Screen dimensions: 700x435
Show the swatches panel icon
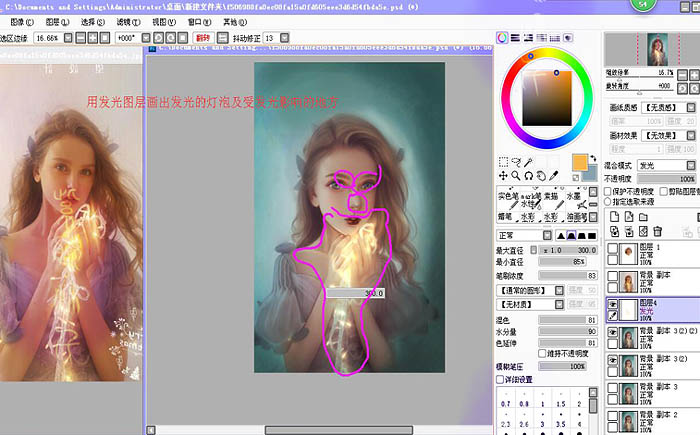point(555,38)
